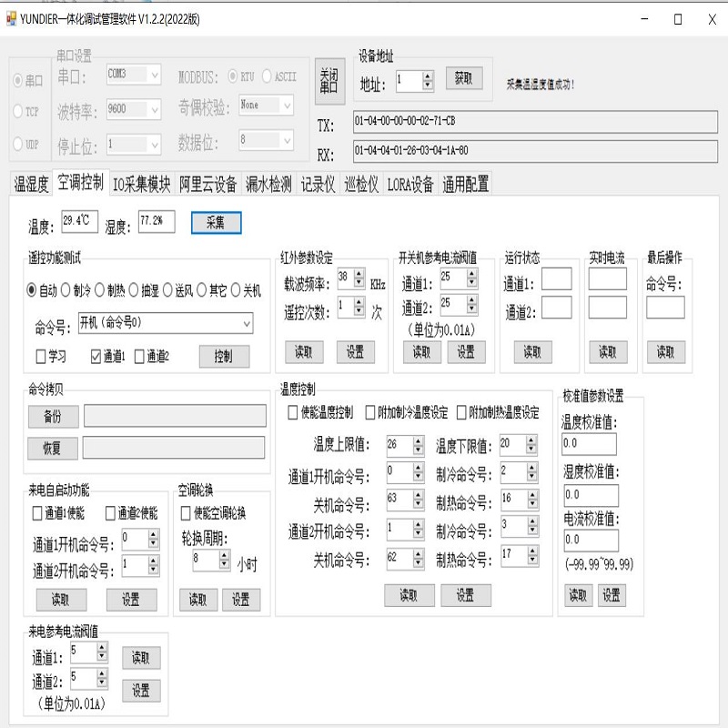Click 设置 in 温度控制 panel
728x728 pixels.
tap(466, 595)
